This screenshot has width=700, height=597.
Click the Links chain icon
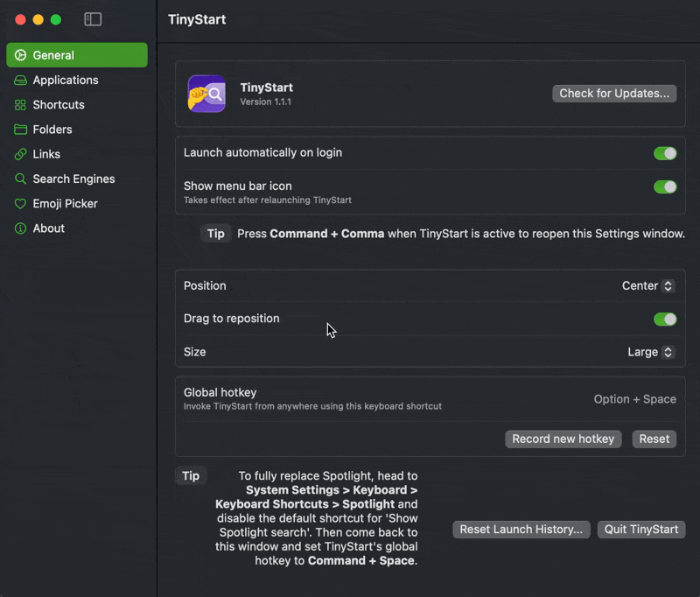20,154
